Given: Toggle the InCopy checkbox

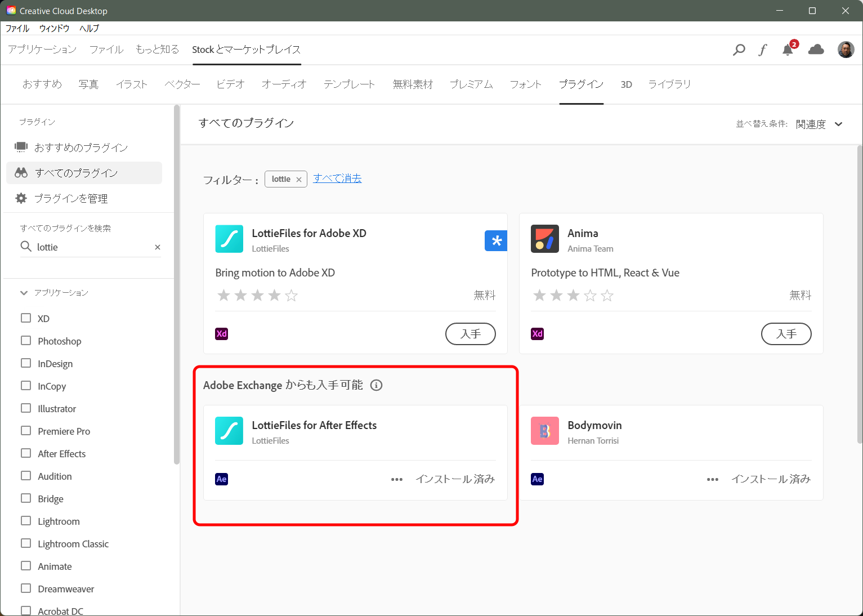Looking at the screenshot, I should tap(26, 386).
